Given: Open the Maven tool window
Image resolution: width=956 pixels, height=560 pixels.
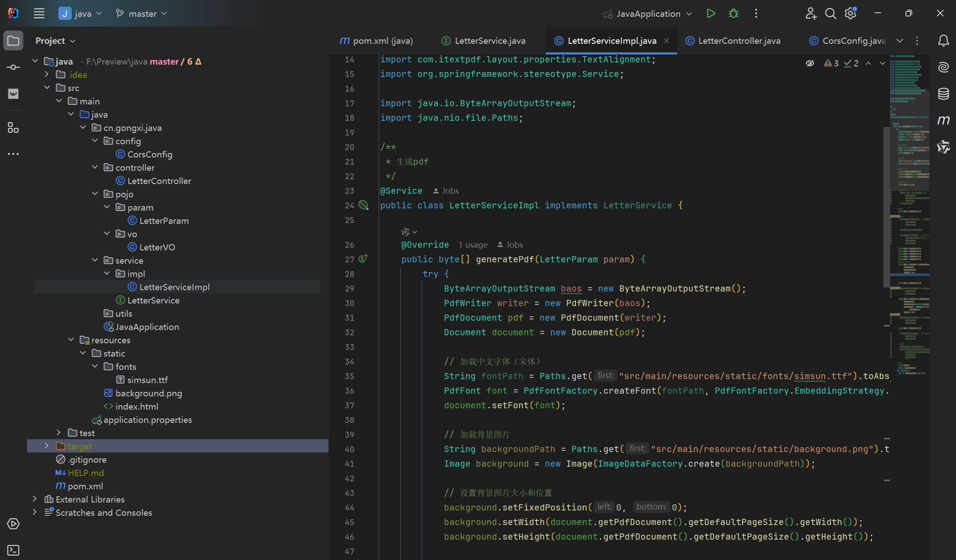Looking at the screenshot, I should point(943,120).
